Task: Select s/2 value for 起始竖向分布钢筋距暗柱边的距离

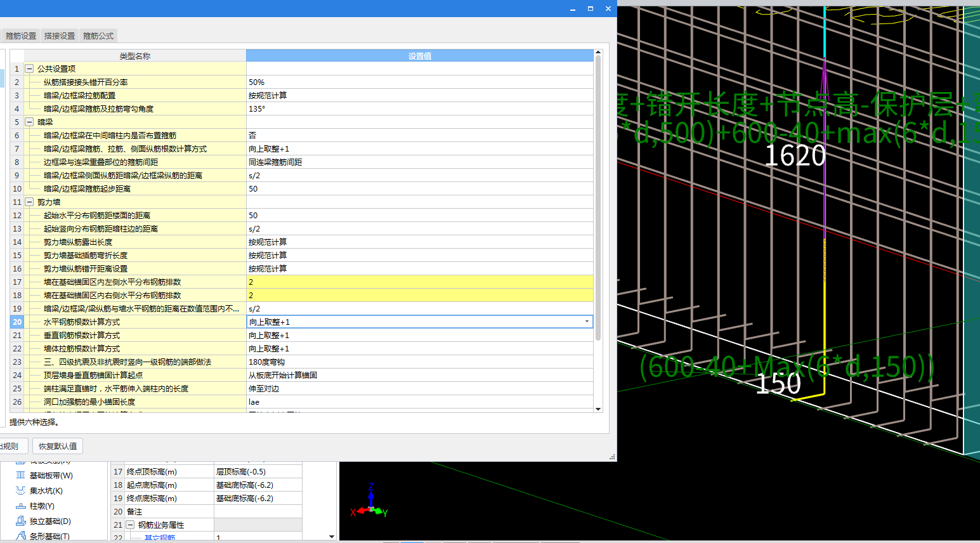Action: 420,228
